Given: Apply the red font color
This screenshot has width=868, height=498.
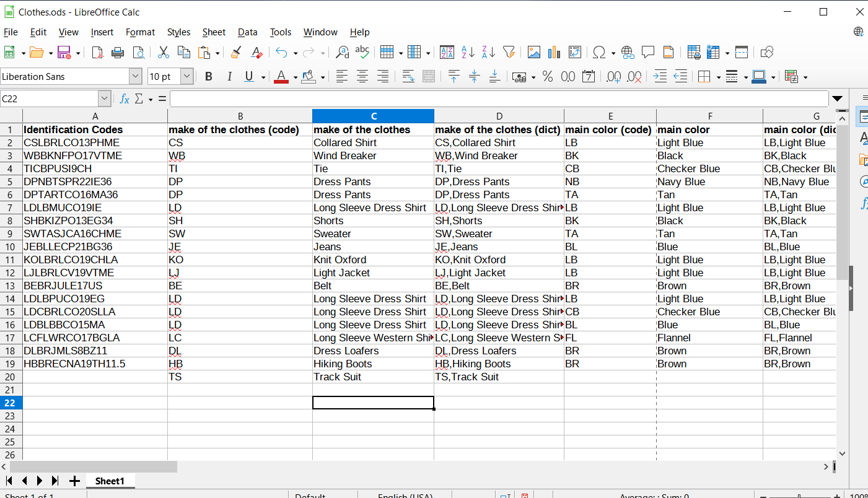Looking at the screenshot, I should [x=281, y=77].
